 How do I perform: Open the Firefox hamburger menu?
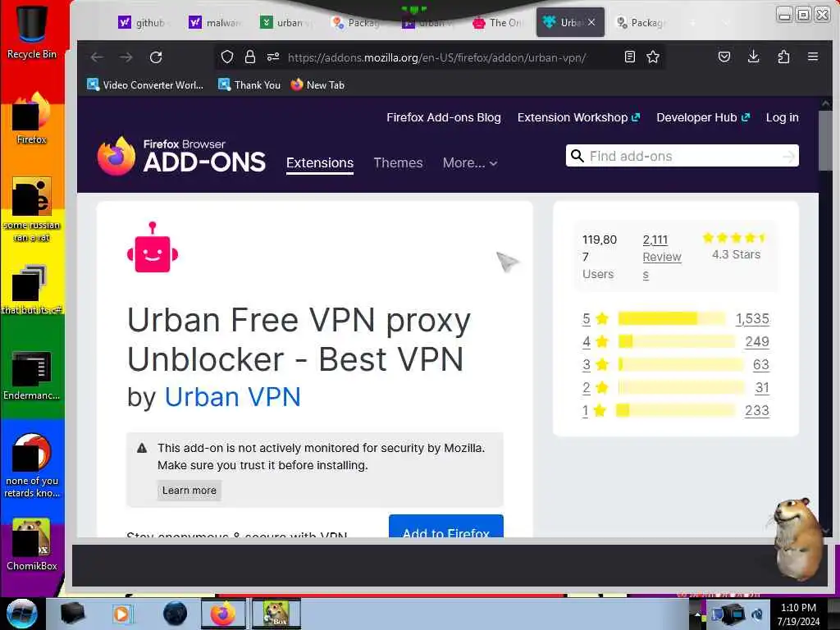click(813, 57)
